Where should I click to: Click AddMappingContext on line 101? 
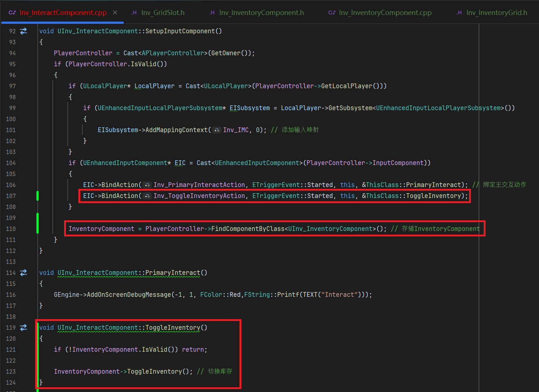click(176, 130)
